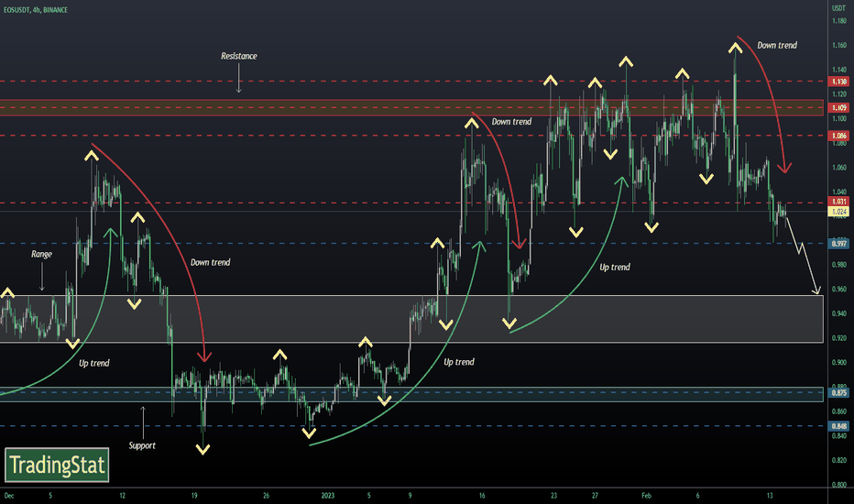Click the 23 date label on time axis

click(x=553, y=496)
